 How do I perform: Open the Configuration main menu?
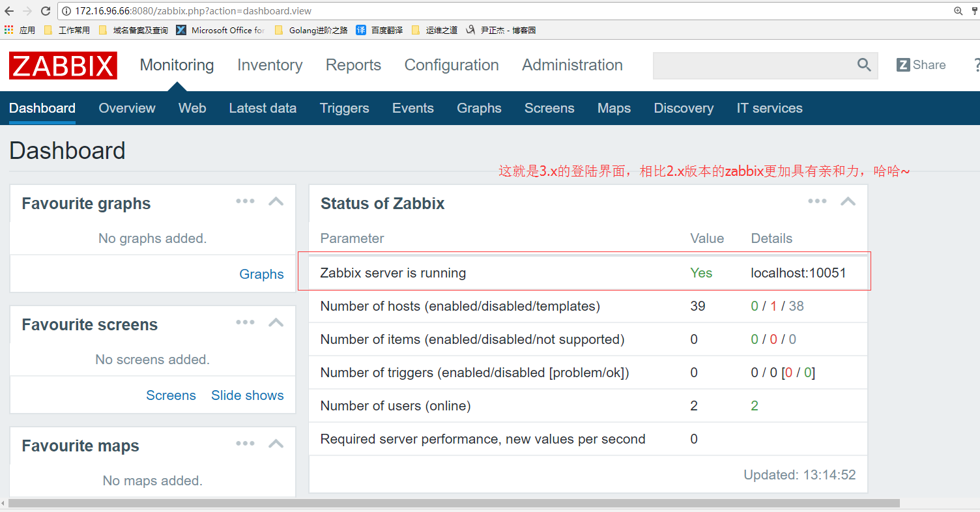point(452,65)
